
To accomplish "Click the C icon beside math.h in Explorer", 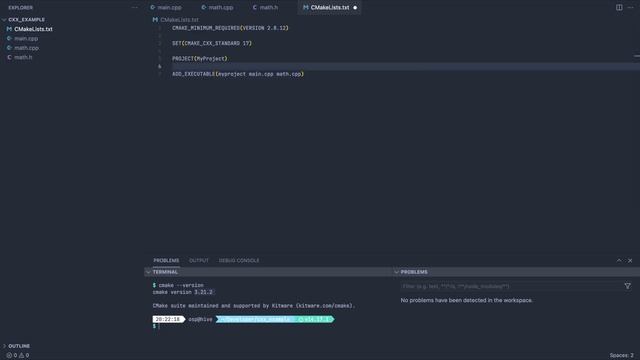I will 9,57.
